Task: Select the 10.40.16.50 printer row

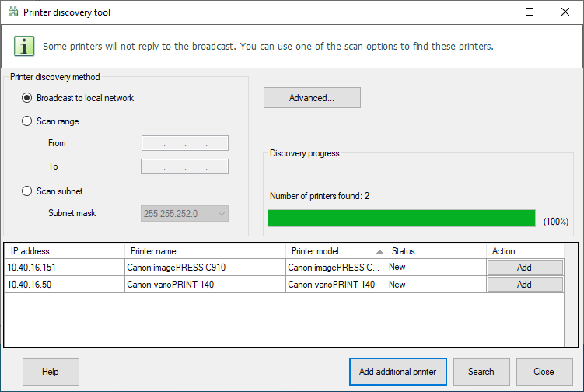Action: click(x=64, y=285)
